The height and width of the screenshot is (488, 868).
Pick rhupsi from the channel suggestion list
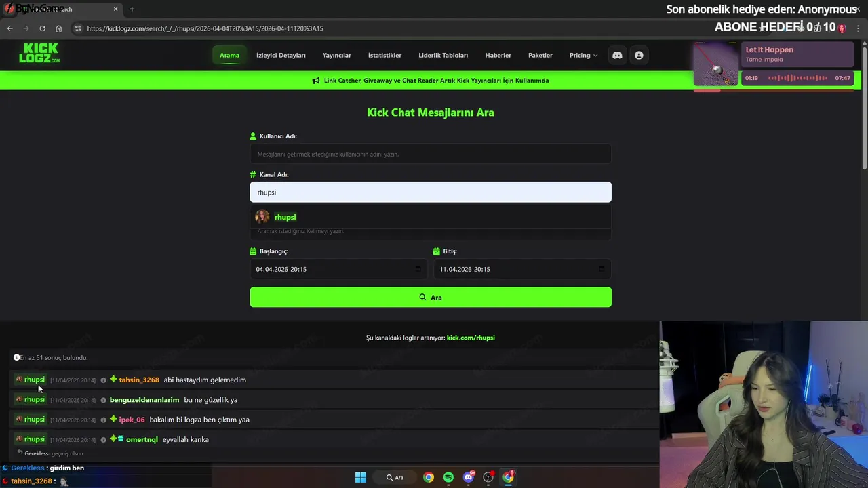click(431, 217)
